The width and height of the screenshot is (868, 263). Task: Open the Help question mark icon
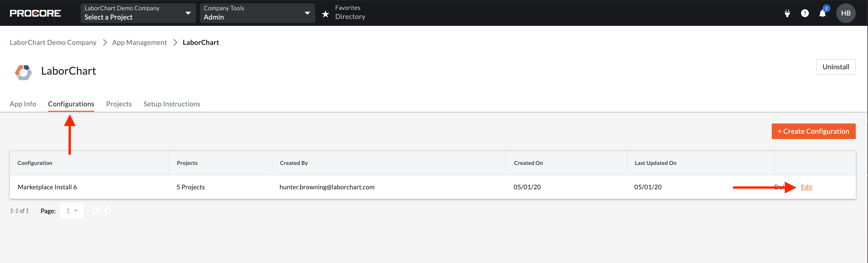click(x=805, y=13)
